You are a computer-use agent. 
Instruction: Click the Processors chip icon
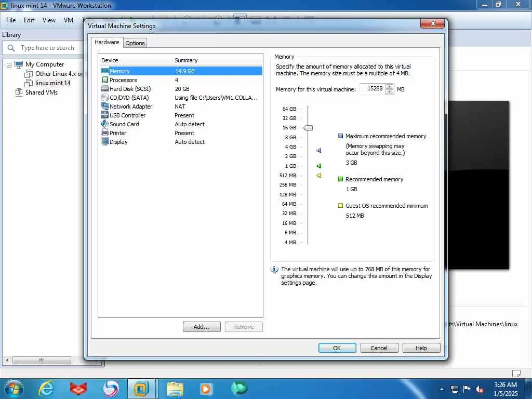pos(105,79)
